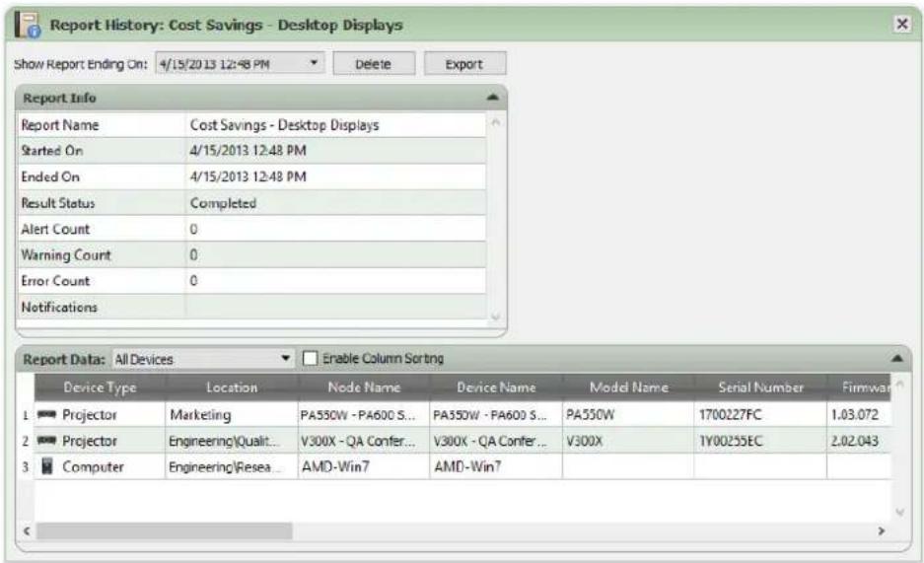
Task: Click the Node Name column header
Action: [x=364, y=387]
